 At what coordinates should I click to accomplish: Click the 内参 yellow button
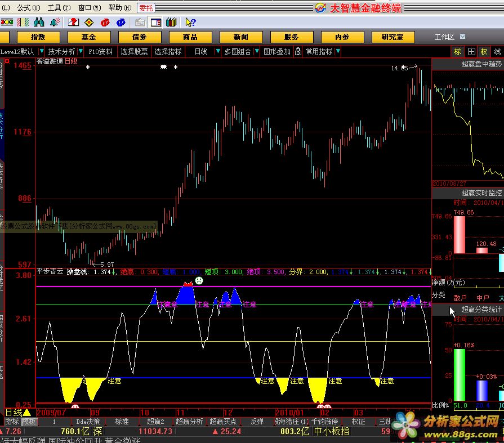pos(342,37)
